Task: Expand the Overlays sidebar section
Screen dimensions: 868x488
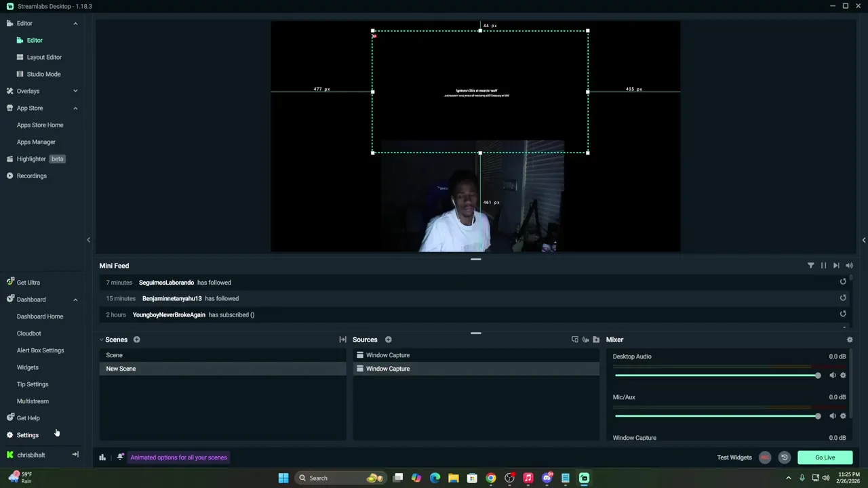Action: coord(75,91)
